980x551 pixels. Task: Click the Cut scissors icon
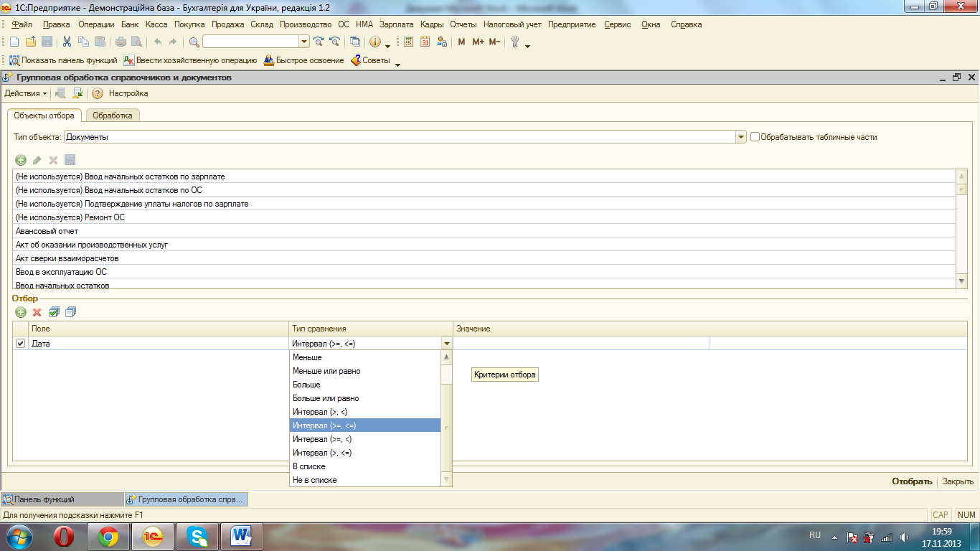67,42
